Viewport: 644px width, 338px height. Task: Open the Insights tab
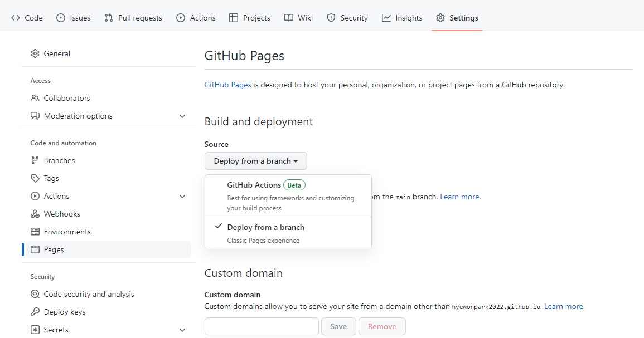click(402, 18)
